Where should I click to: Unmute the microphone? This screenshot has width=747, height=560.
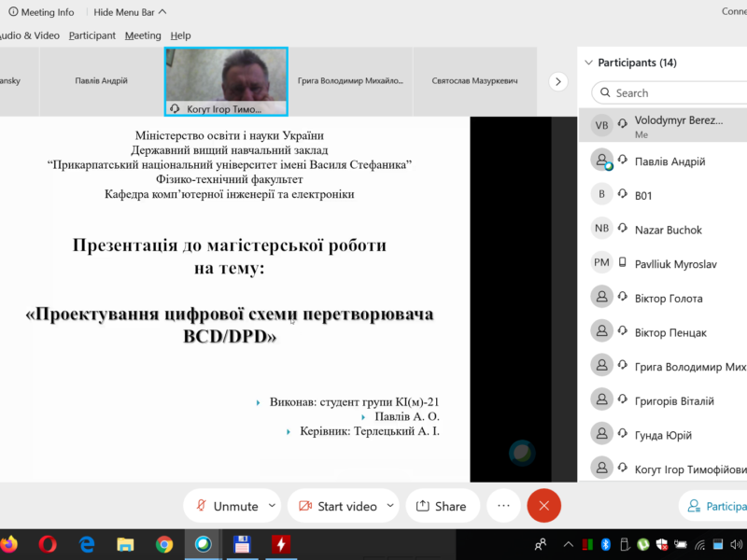[x=225, y=506]
